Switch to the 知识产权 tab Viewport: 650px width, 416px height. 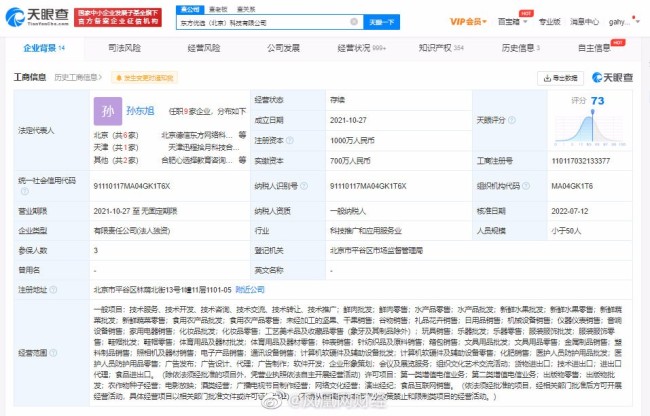point(441,48)
